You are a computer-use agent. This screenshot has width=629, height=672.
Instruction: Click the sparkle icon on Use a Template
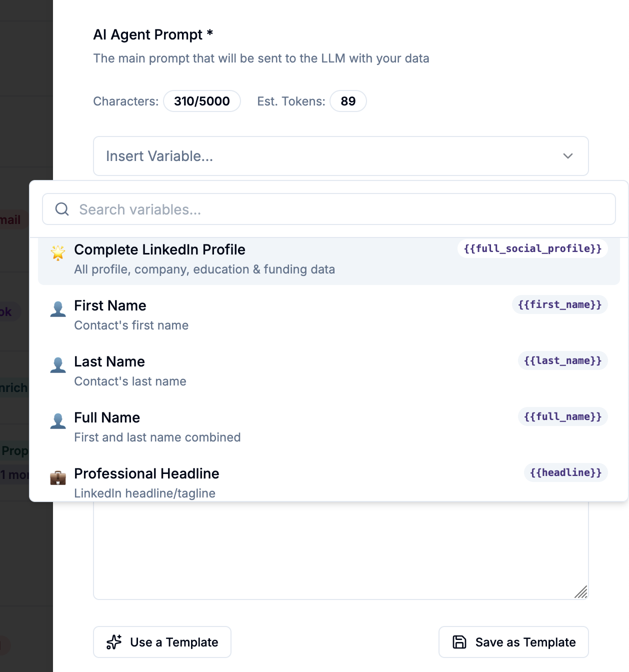(114, 642)
